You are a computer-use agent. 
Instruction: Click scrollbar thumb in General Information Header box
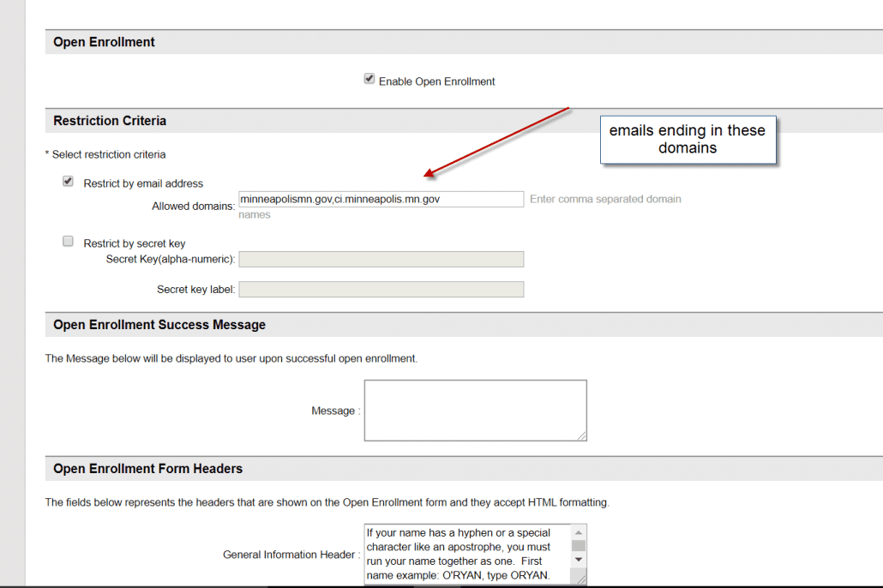[579, 546]
